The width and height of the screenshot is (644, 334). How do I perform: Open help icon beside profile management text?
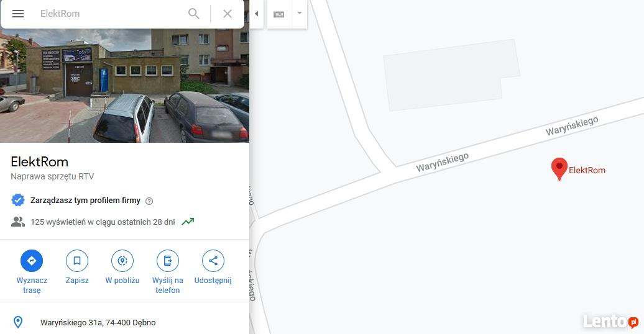point(149,201)
